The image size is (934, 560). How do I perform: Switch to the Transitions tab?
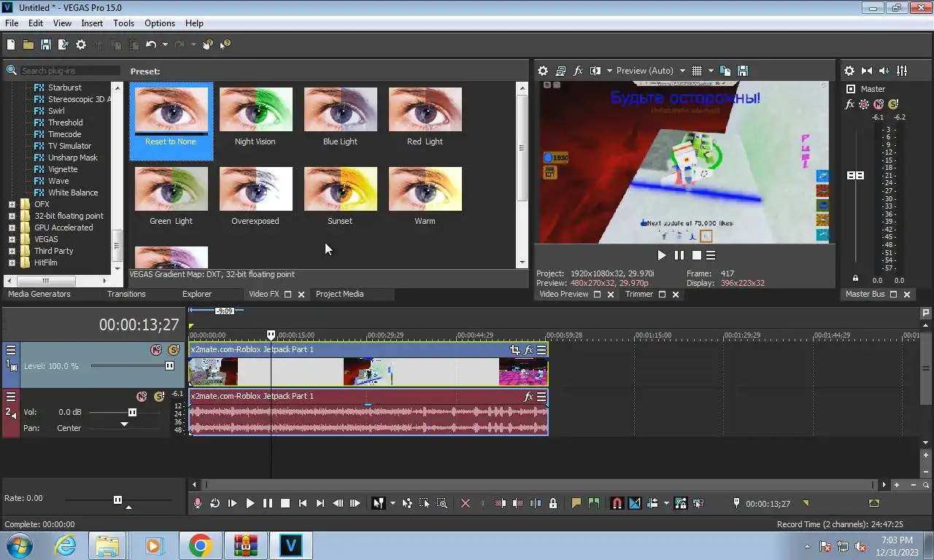point(126,294)
